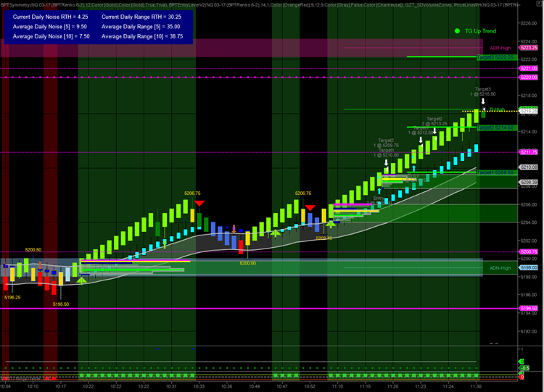Image resolution: width=544 pixels, height=392 pixels.
Task: Click the 5192.00 price axis label
Action: click(529, 331)
